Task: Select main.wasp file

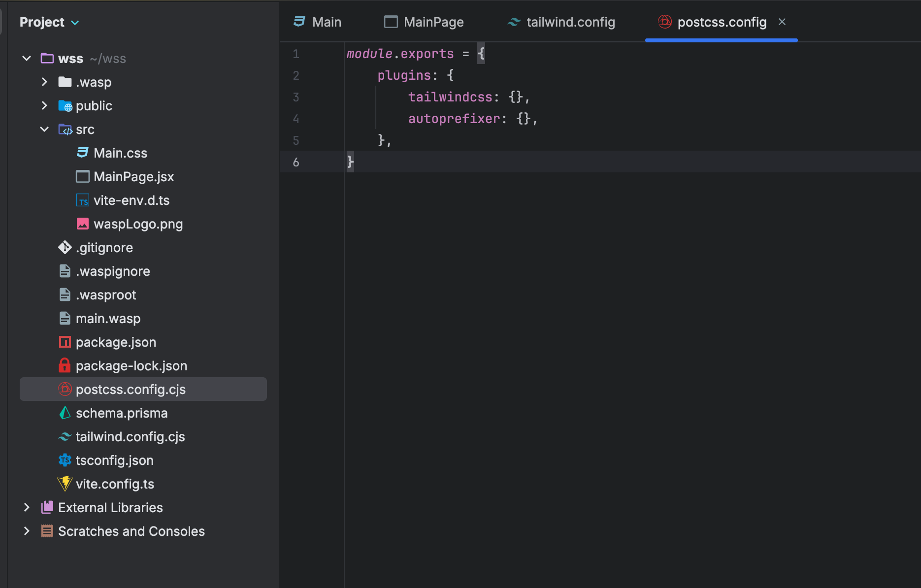Action: pos(108,319)
